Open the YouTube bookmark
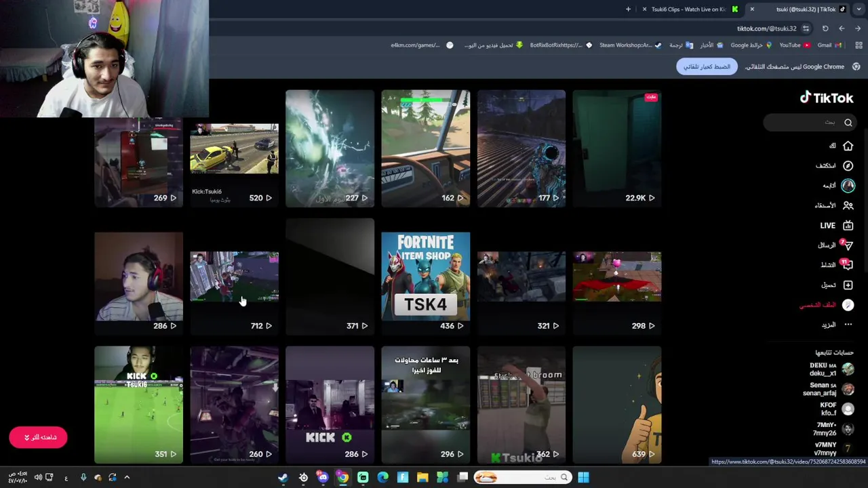The image size is (868, 488). click(x=794, y=45)
